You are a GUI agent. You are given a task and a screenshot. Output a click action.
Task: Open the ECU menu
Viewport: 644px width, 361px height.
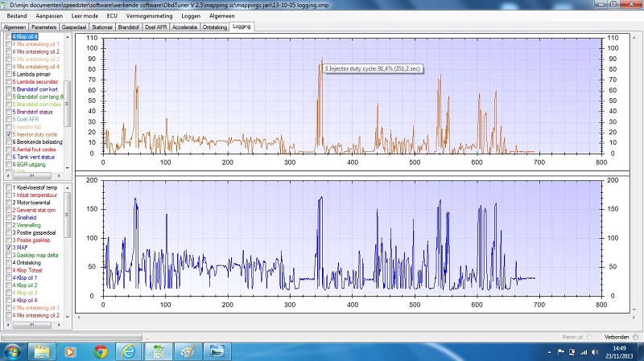pos(112,15)
